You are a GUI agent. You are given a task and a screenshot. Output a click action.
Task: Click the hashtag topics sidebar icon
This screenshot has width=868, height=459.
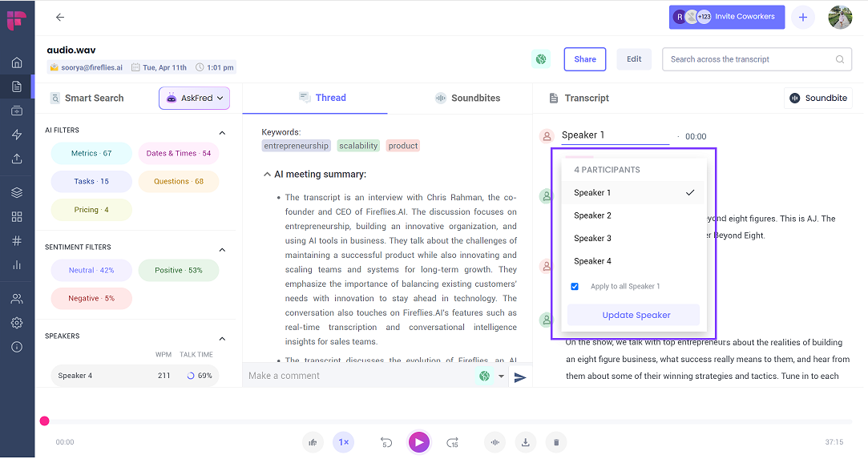pyautogui.click(x=17, y=240)
